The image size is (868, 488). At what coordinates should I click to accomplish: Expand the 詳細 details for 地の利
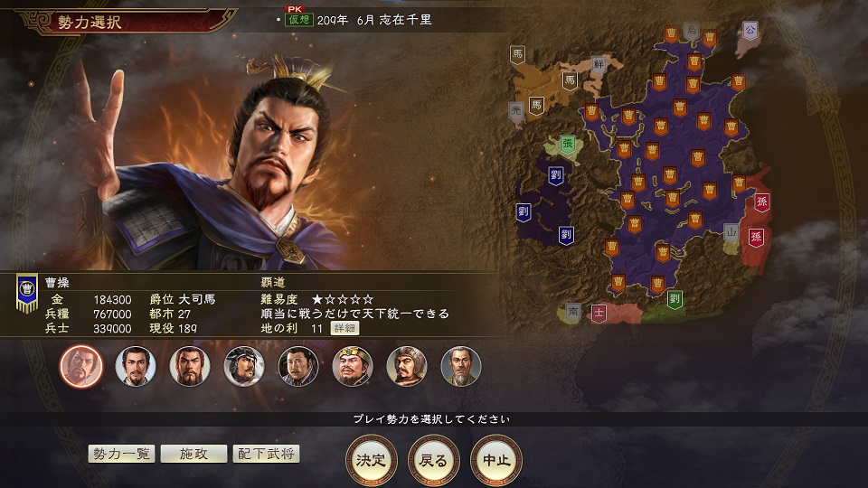coord(344,329)
